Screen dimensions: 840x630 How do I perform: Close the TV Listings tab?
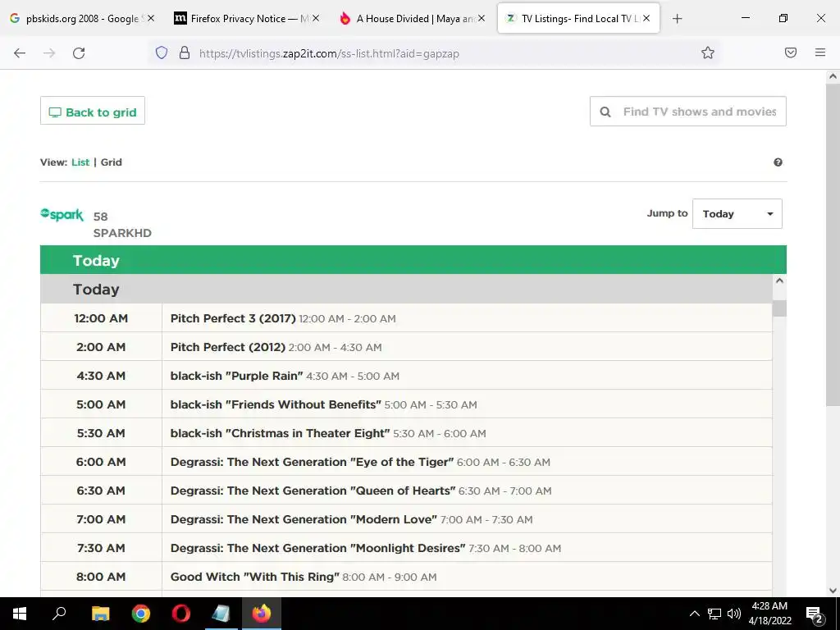click(646, 18)
